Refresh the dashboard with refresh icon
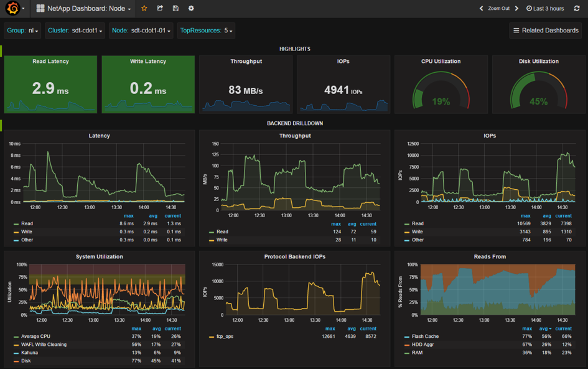 tap(577, 9)
